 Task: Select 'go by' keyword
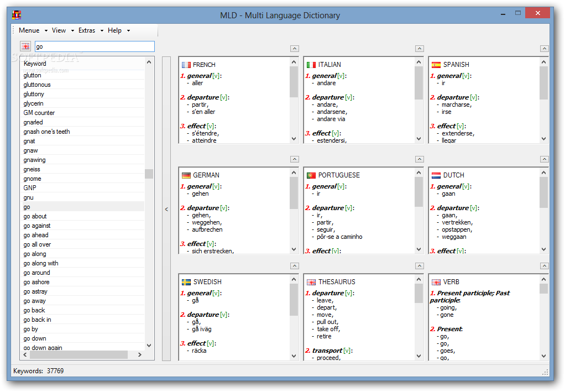tap(83, 329)
